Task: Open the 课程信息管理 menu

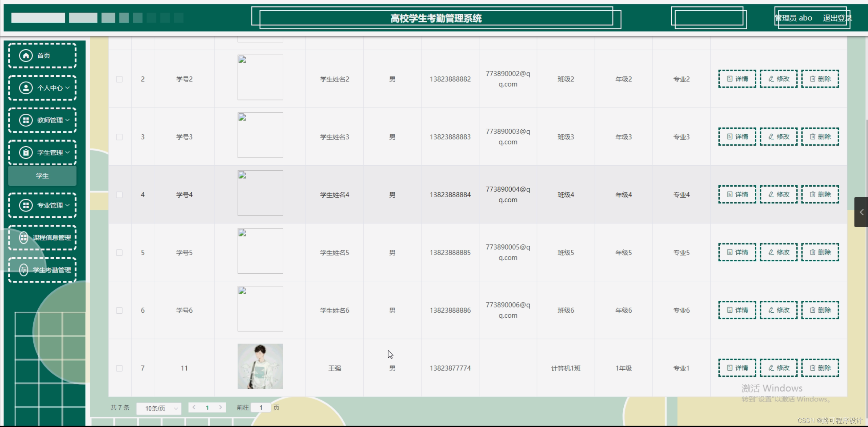Action: (52, 238)
